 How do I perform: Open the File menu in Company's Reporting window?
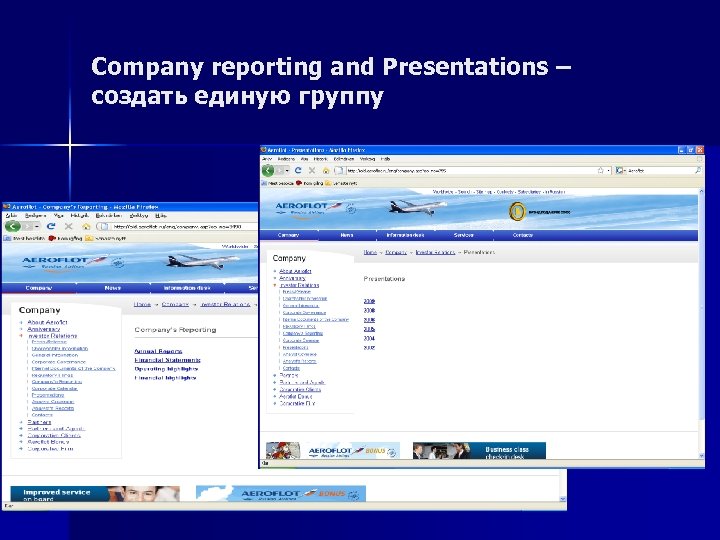click(x=11, y=215)
